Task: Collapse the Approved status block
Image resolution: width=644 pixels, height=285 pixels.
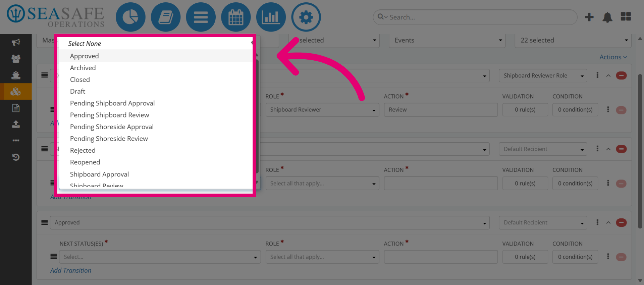Action: tap(608, 223)
